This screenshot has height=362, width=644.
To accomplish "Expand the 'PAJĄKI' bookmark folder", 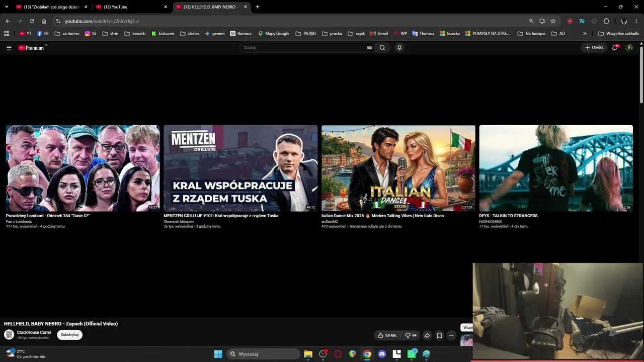I will pos(306,34).
